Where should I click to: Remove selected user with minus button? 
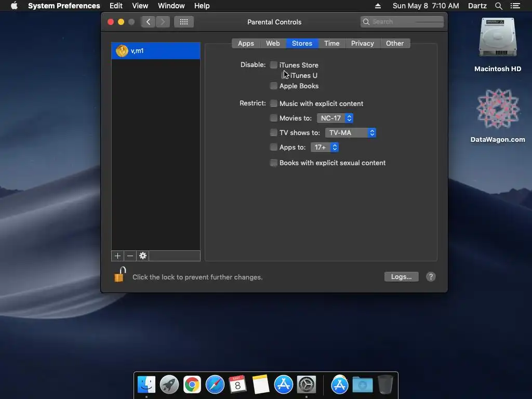click(130, 256)
